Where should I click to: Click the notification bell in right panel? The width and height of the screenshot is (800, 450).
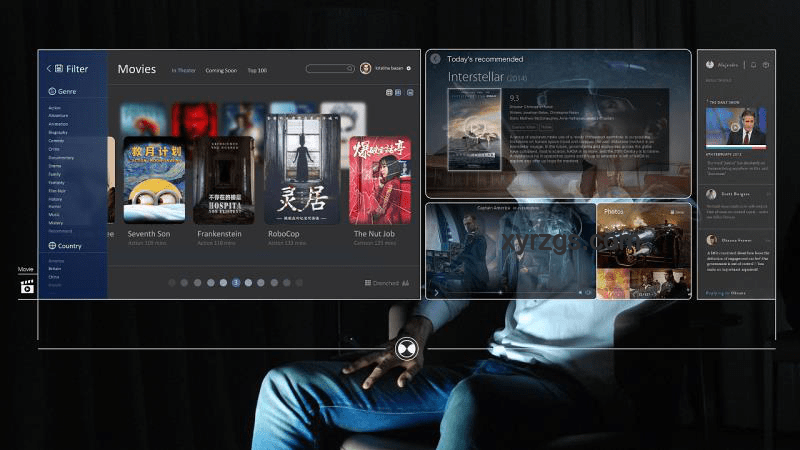coord(754,65)
